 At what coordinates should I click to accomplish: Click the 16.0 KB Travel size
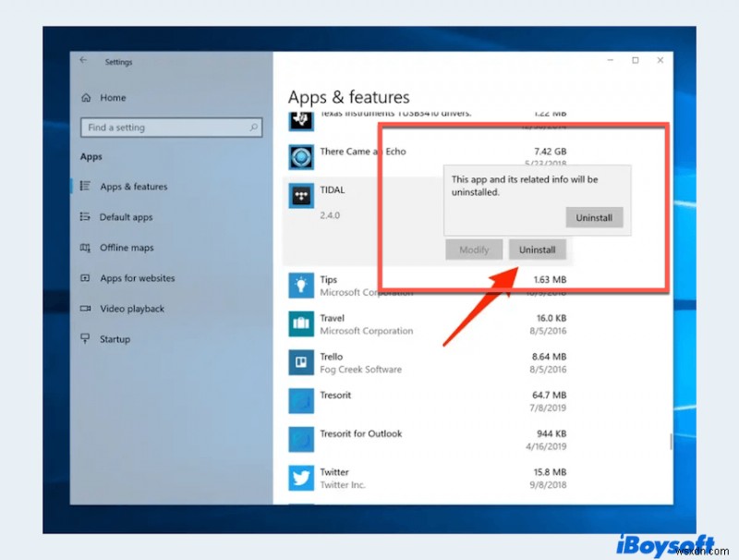coord(551,318)
